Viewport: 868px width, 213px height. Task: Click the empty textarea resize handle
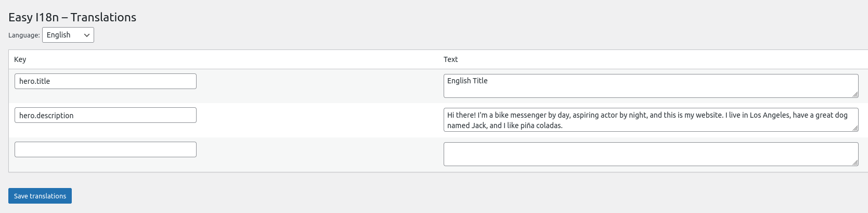(x=855, y=162)
